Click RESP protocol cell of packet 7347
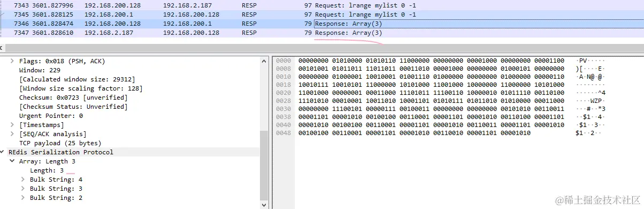 coord(249,33)
